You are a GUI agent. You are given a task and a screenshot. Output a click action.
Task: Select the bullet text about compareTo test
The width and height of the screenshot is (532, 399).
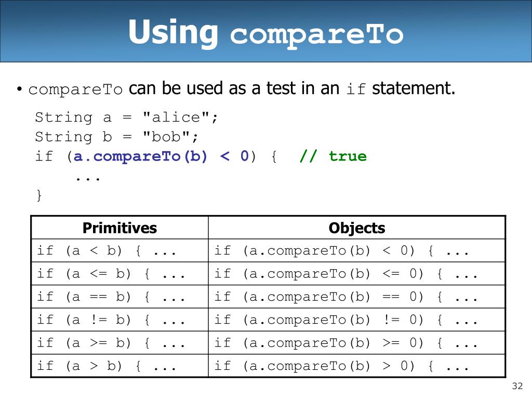click(242, 88)
